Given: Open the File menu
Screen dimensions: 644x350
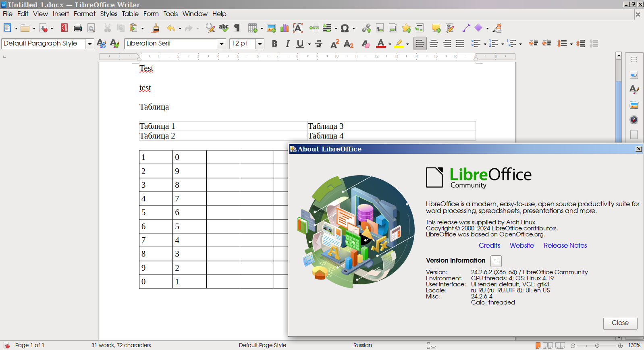Looking at the screenshot, I should (8, 14).
